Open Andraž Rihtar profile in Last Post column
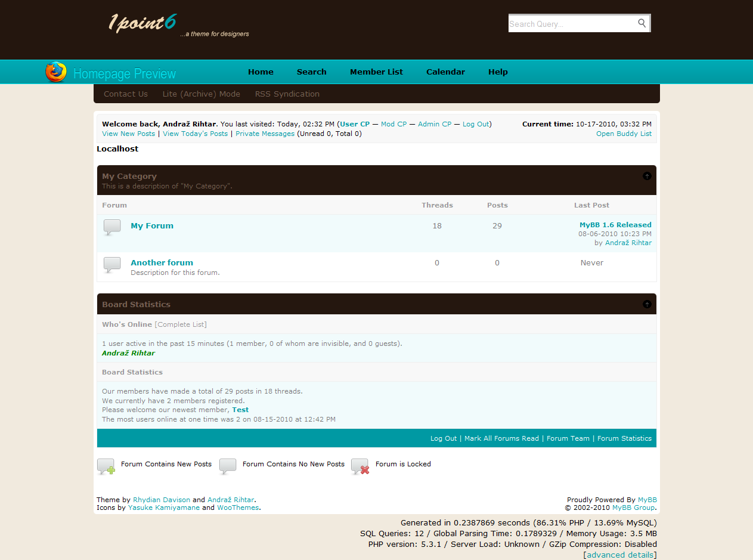The image size is (753, 560). click(x=628, y=243)
